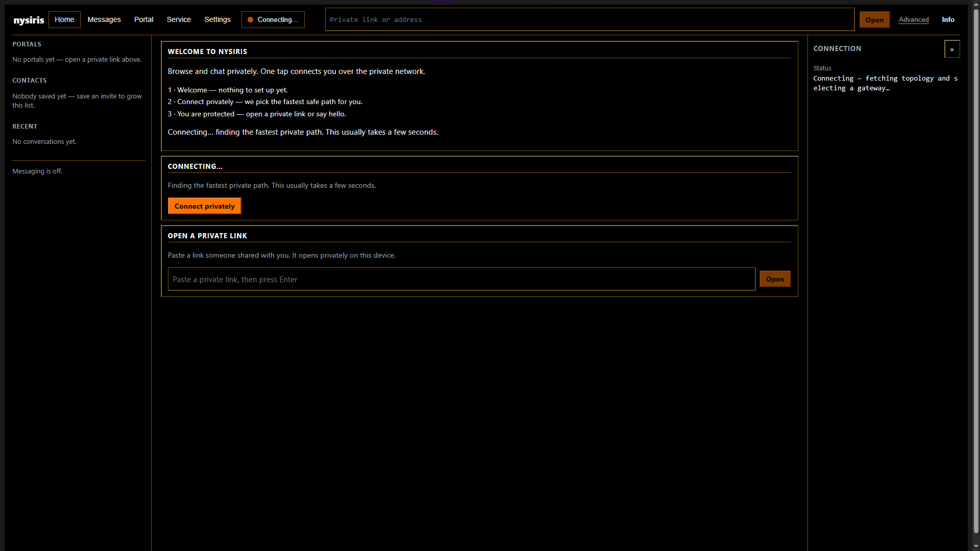This screenshot has width=980, height=551.
Task: Click the Connecting... status indicator
Action: coord(273,19)
